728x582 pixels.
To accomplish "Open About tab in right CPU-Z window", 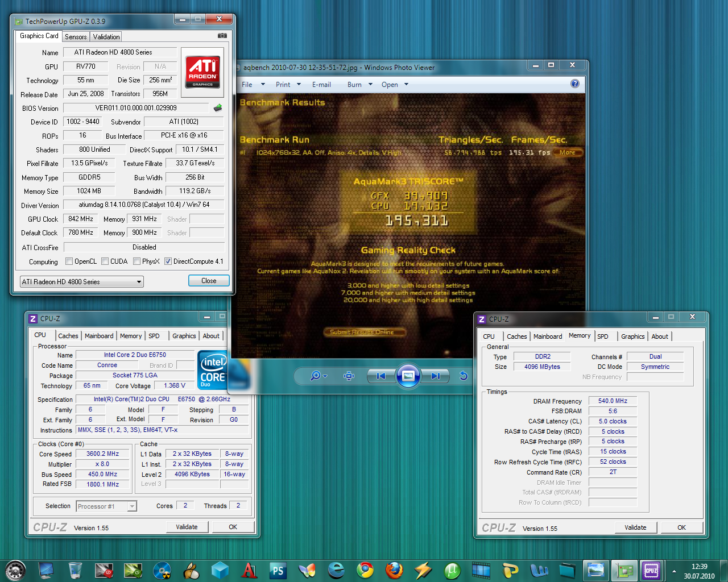I will coord(660,336).
